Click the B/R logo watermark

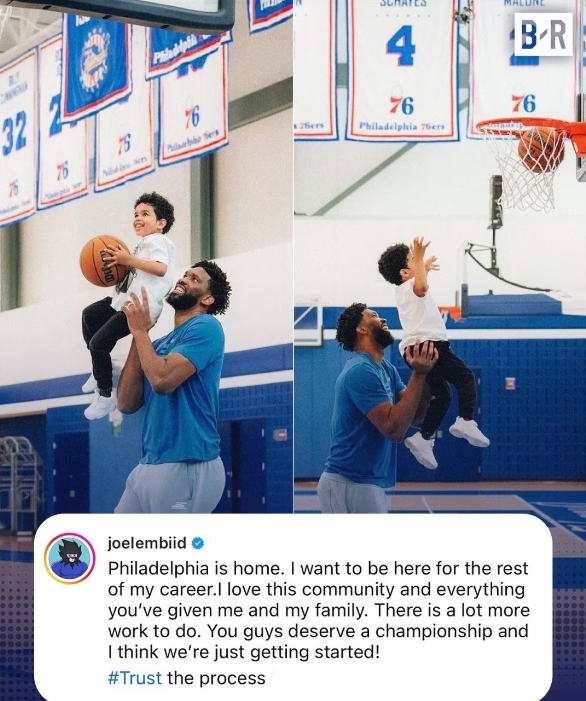543,34
